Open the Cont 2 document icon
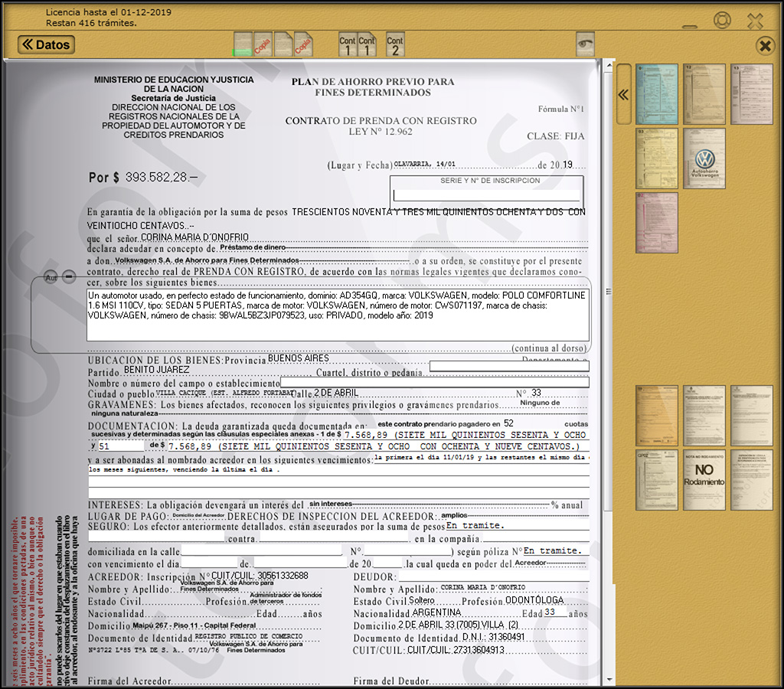Screen dimensions: 784x689 394,43
